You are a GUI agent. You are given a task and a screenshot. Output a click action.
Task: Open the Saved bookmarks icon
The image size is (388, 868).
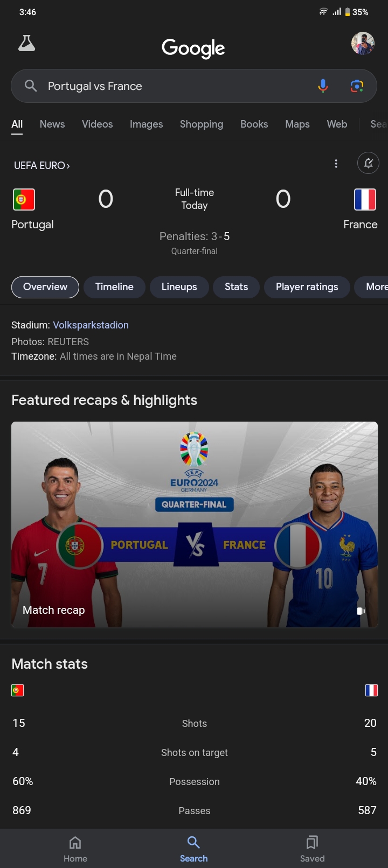pos(312,842)
